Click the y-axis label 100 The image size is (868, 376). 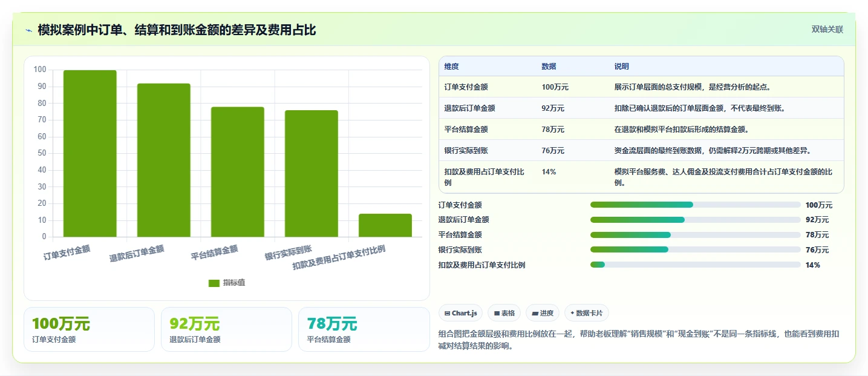point(40,70)
